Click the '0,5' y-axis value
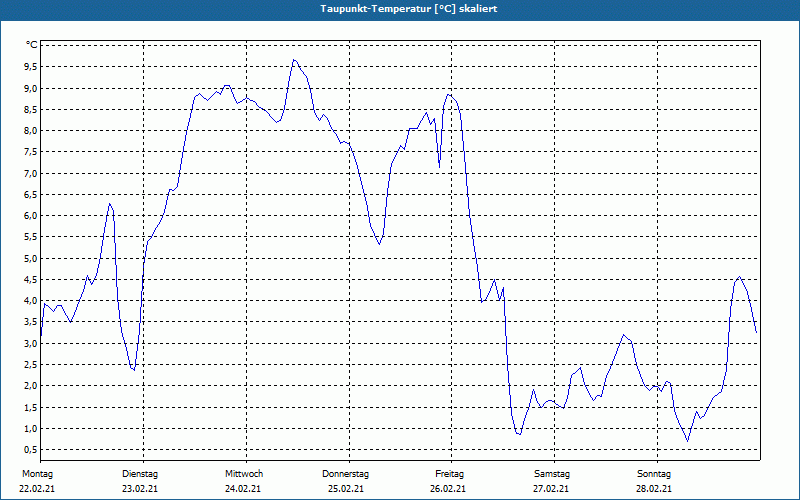 tap(31, 449)
